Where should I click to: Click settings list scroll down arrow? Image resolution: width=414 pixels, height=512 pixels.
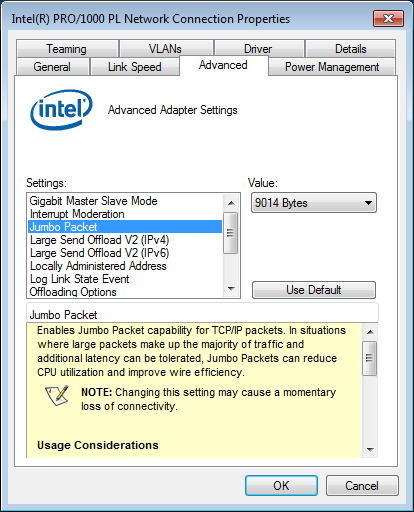231,289
